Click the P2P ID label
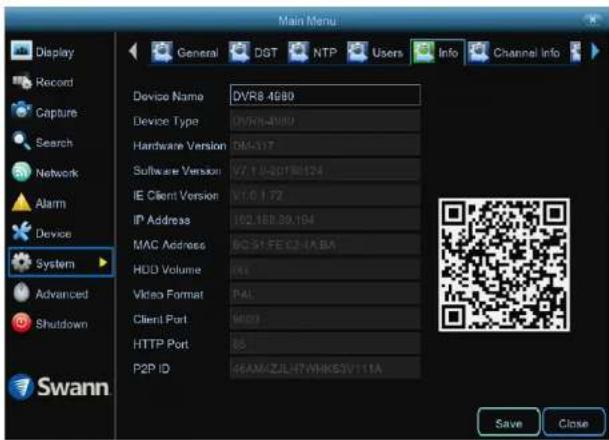609x440 pixels. click(x=151, y=369)
